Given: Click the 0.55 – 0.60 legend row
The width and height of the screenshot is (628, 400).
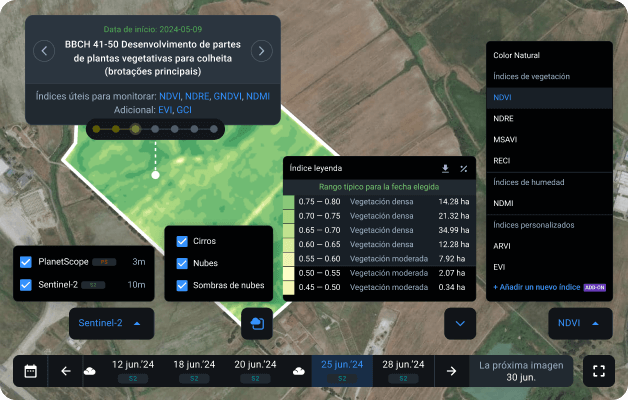Looking at the screenshot, I should [x=379, y=259].
